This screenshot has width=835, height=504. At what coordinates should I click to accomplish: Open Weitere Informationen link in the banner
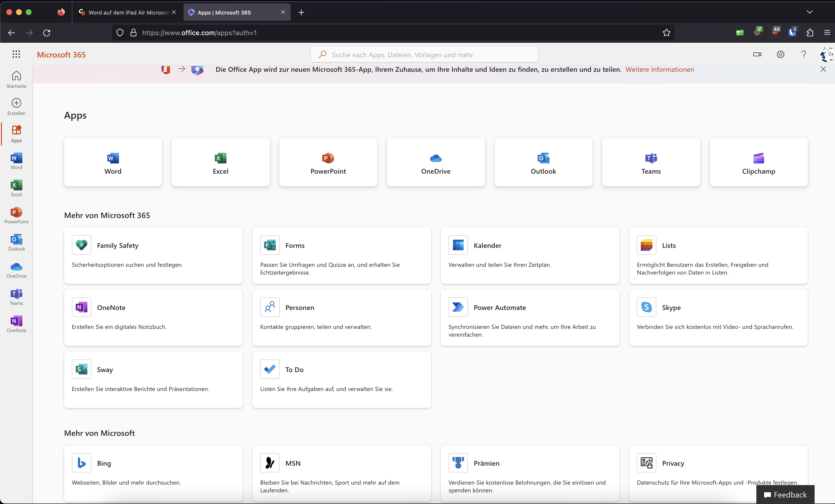tap(660, 69)
